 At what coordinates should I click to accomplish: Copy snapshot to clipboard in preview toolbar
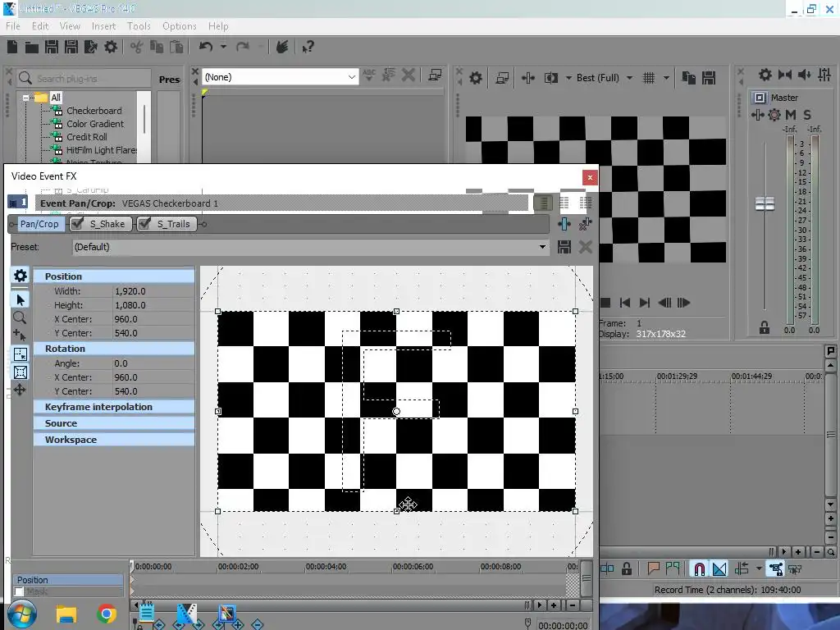pos(688,78)
